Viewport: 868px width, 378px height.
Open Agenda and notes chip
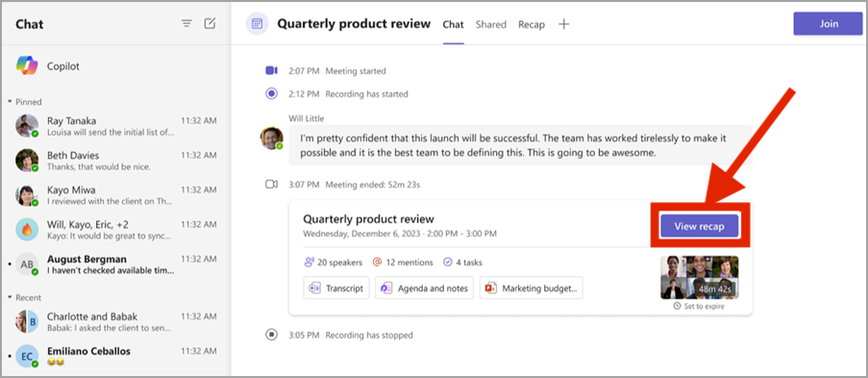point(424,289)
